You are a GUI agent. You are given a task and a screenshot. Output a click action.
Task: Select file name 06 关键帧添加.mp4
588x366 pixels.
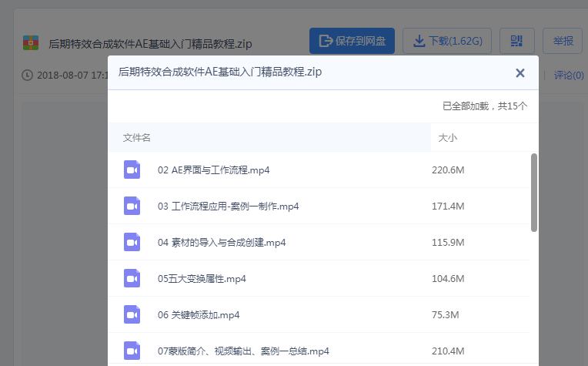(x=199, y=314)
